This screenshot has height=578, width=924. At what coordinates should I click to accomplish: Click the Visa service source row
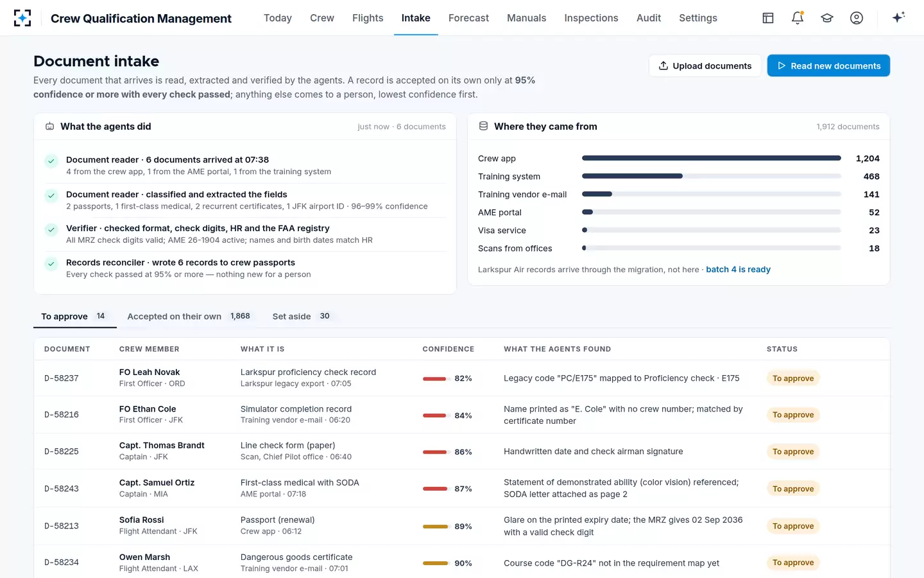tap(678, 231)
